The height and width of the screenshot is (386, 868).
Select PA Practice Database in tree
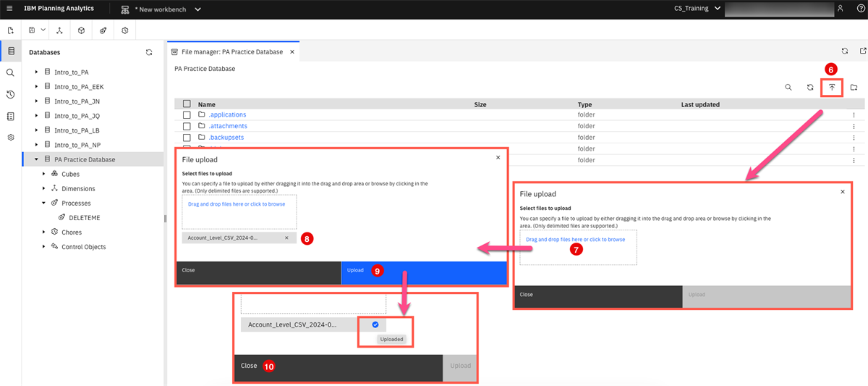click(x=84, y=159)
